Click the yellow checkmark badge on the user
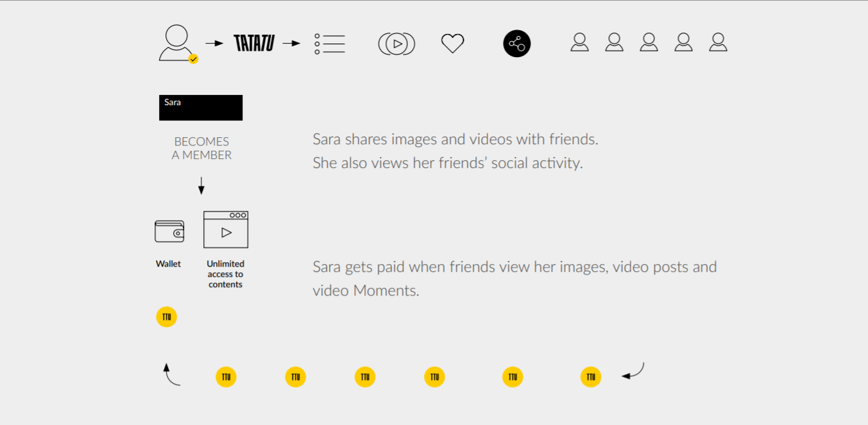Viewport: 868px width, 425px height. point(193,59)
